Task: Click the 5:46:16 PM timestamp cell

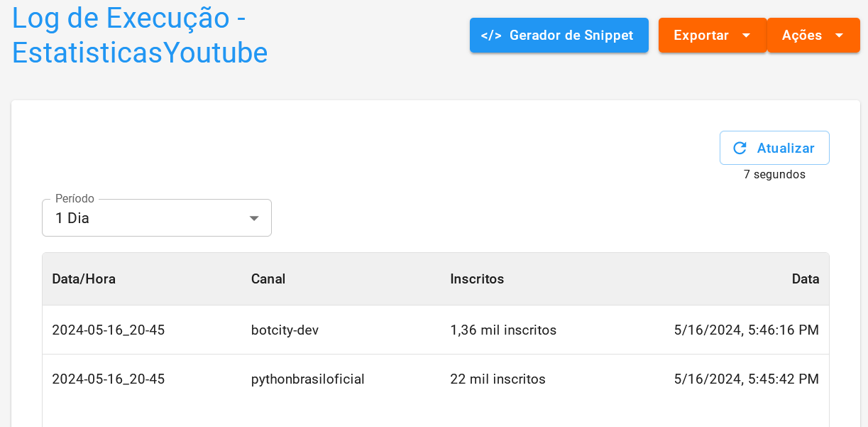Action: click(746, 330)
